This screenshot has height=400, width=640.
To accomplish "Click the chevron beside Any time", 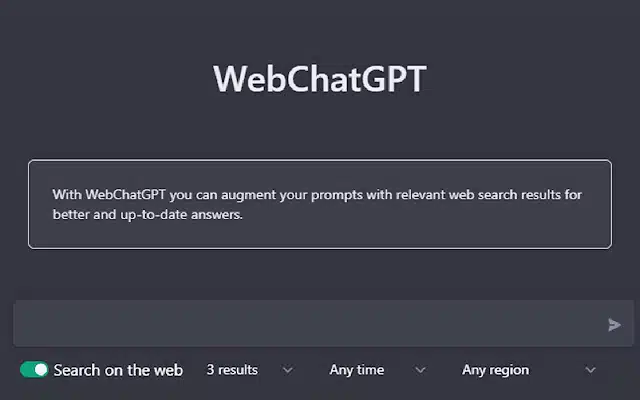I will (x=420, y=370).
